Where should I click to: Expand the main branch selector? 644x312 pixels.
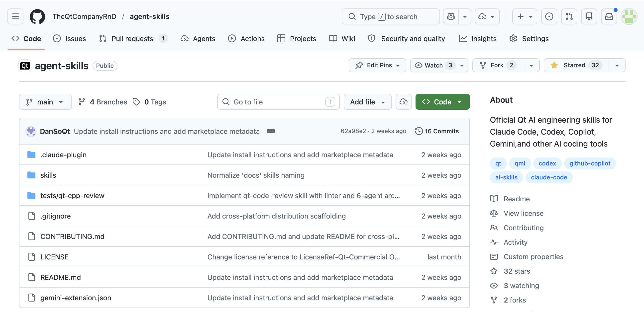tap(45, 102)
